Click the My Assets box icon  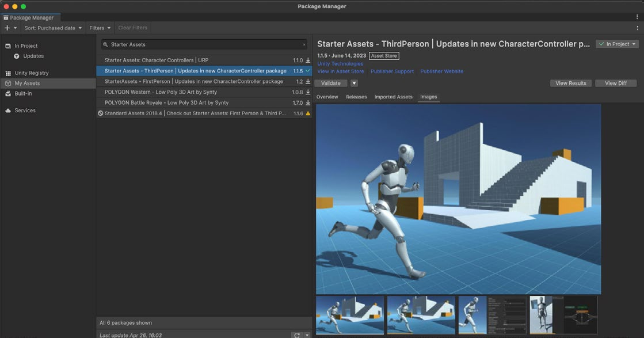pyautogui.click(x=8, y=83)
